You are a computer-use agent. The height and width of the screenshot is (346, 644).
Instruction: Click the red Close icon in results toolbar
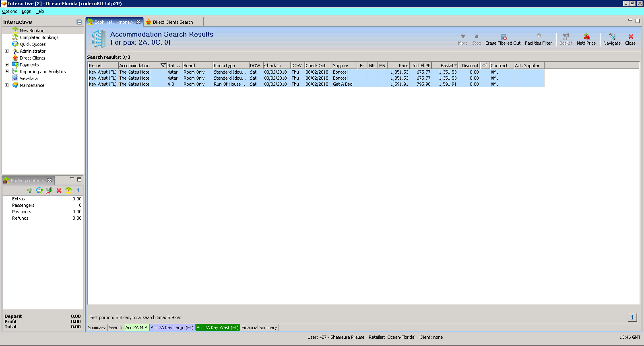(631, 37)
